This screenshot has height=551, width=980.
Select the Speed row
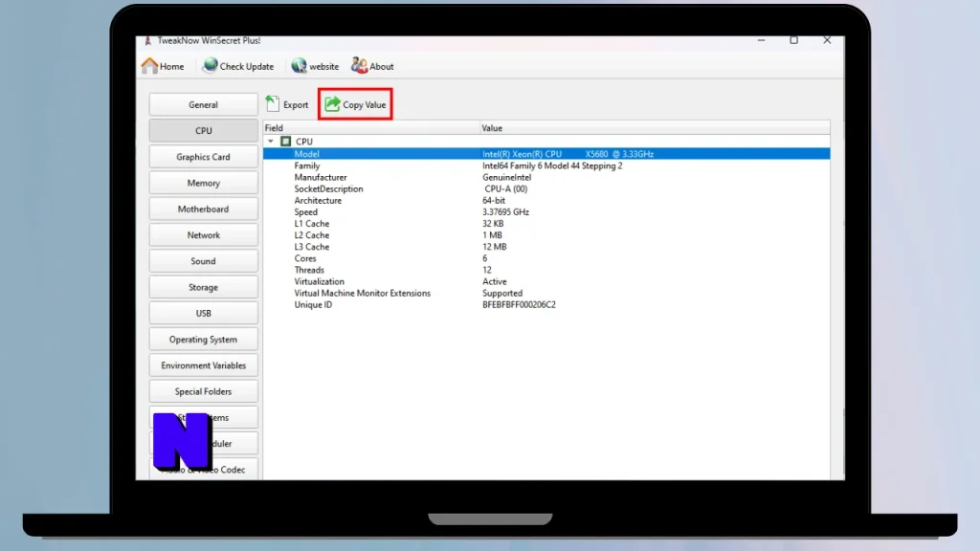(546, 211)
